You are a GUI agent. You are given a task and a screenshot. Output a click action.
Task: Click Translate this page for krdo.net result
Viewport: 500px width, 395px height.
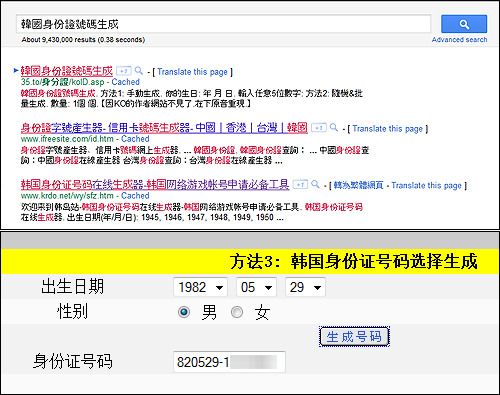coord(426,186)
